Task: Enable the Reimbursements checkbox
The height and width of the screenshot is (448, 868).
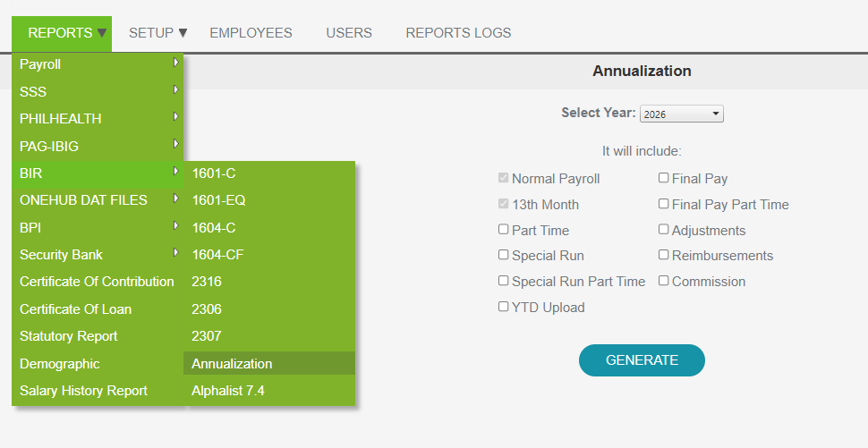Action: pyautogui.click(x=664, y=255)
